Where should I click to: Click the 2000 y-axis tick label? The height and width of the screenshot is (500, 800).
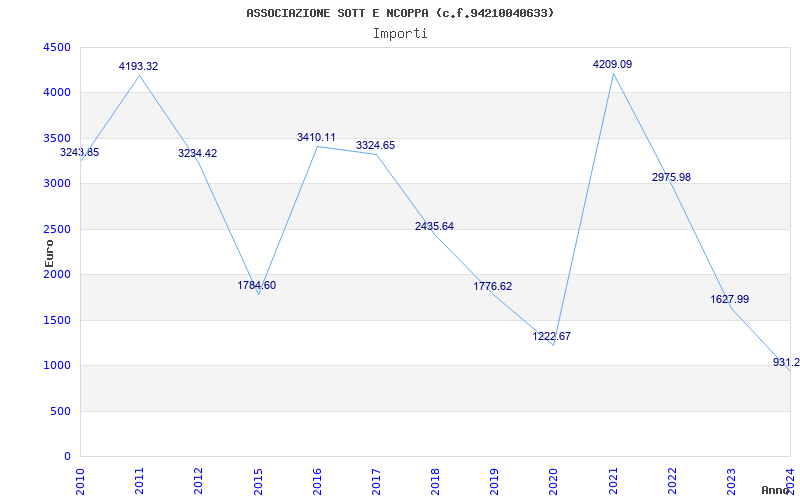57,274
